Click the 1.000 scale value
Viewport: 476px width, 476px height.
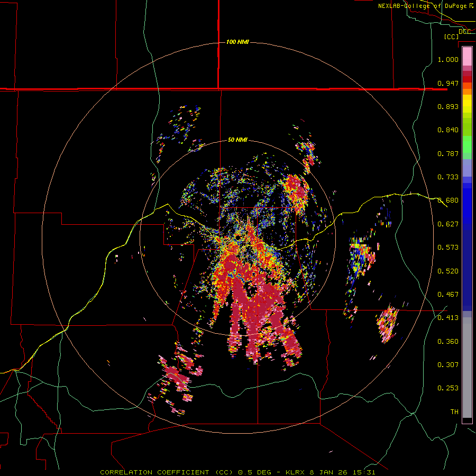click(448, 59)
